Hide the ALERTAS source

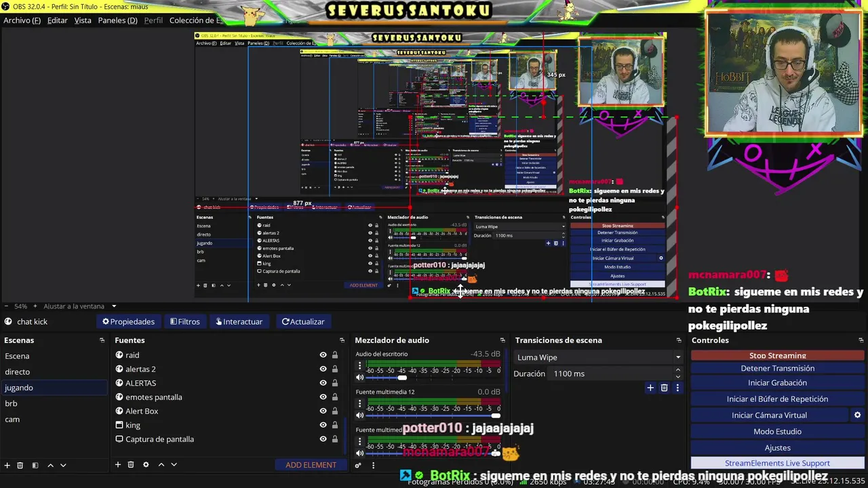[323, 383]
